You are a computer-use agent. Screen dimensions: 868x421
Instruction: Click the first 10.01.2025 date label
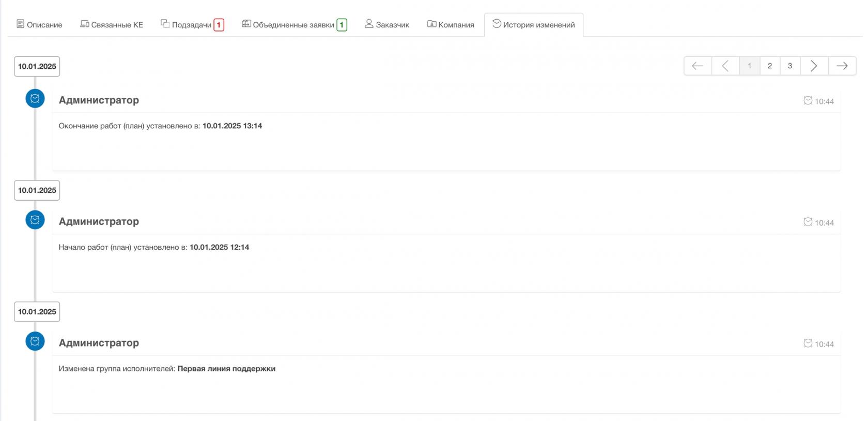coord(37,66)
